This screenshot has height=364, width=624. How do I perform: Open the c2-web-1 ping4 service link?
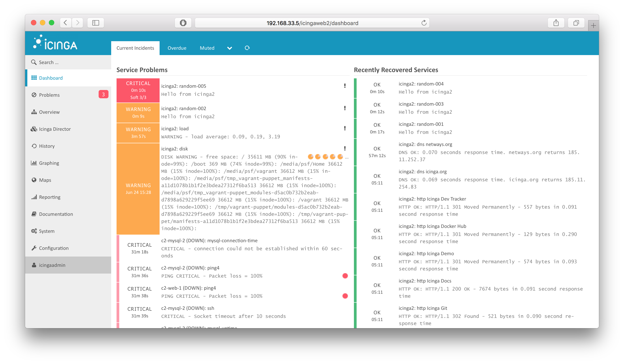click(188, 288)
